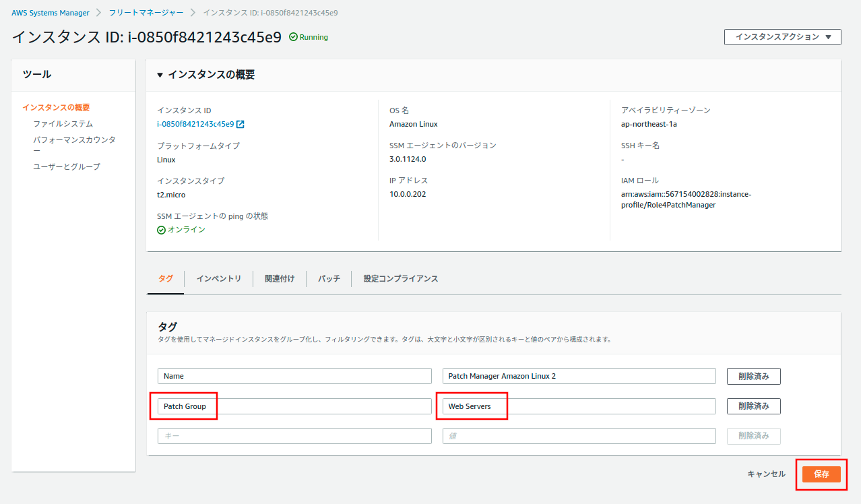
Task: Go to the 設定コンプライアンス tab
Action: point(401,279)
